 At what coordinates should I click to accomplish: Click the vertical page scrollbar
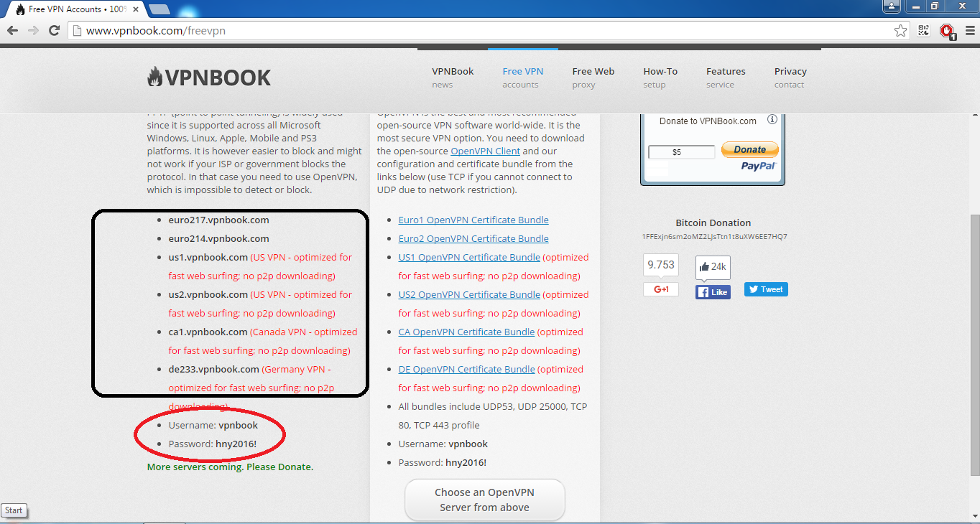coord(974,345)
